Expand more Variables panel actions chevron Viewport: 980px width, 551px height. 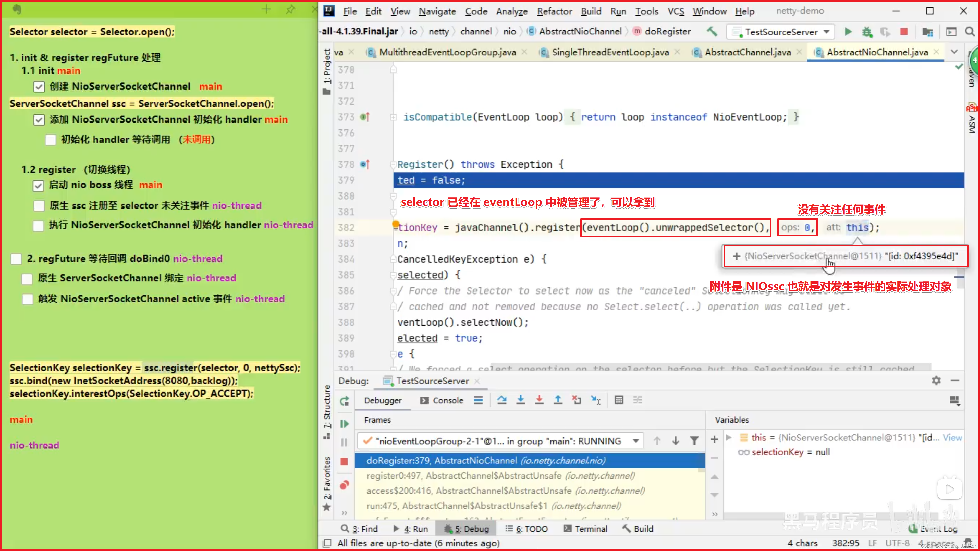(x=715, y=515)
